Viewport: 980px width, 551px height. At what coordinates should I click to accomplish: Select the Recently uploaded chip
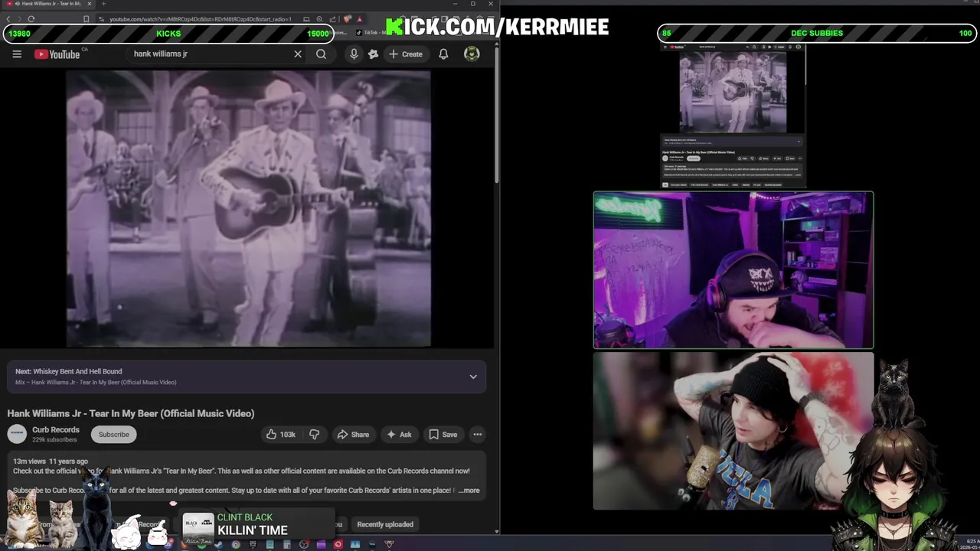[x=385, y=524]
